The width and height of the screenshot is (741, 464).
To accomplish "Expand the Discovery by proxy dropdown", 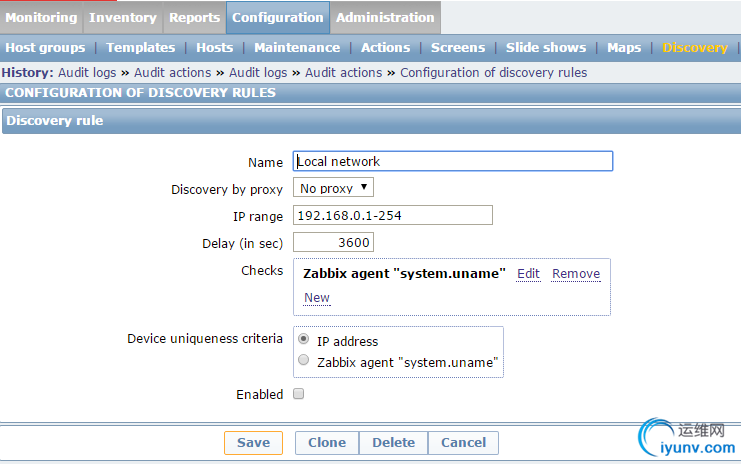I will pyautogui.click(x=334, y=188).
